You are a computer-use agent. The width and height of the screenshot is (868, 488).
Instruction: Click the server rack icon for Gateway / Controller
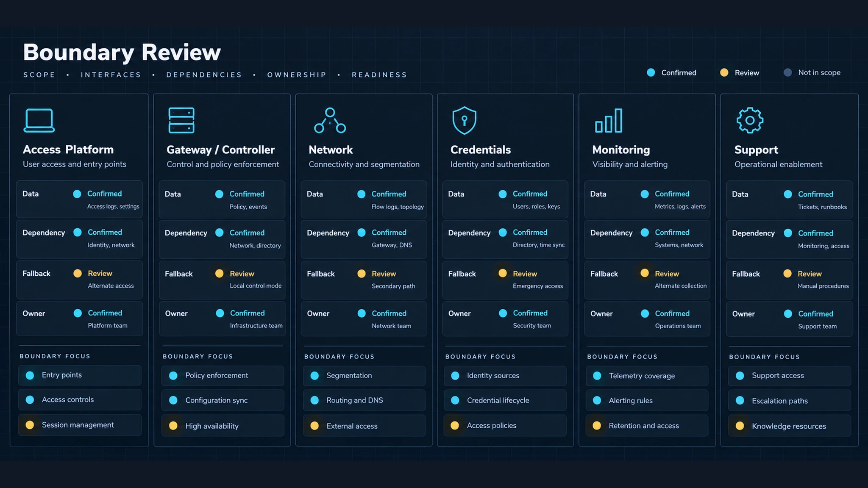click(x=181, y=120)
